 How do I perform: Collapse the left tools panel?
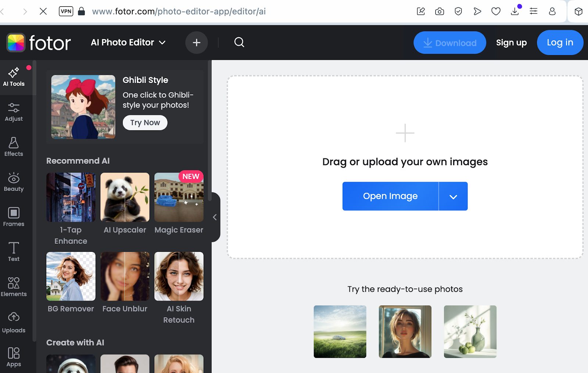tap(215, 217)
